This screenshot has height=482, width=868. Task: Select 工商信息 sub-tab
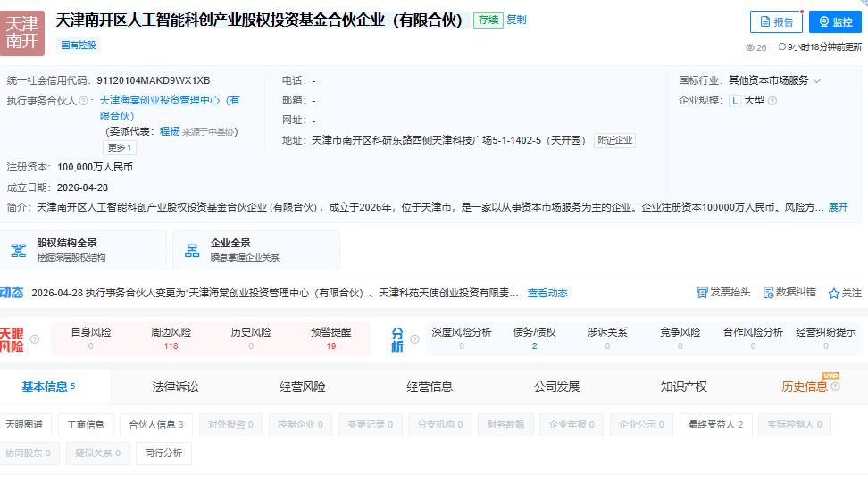click(x=86, y=425)
